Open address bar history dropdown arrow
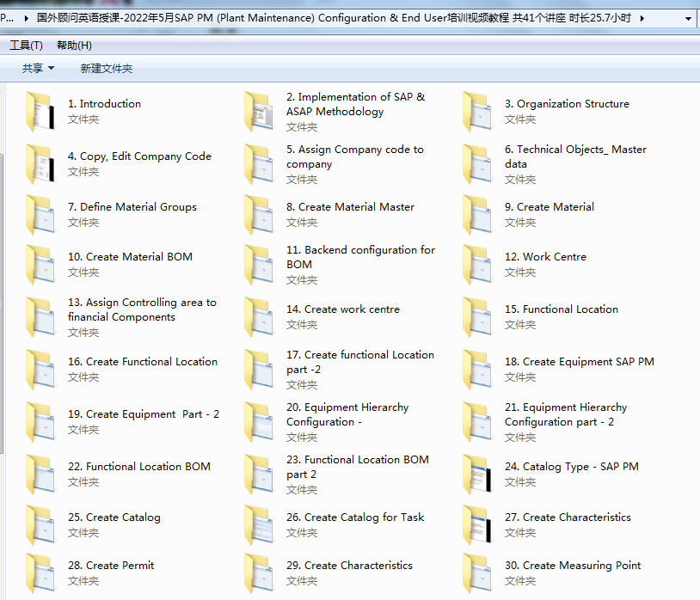 688,18
